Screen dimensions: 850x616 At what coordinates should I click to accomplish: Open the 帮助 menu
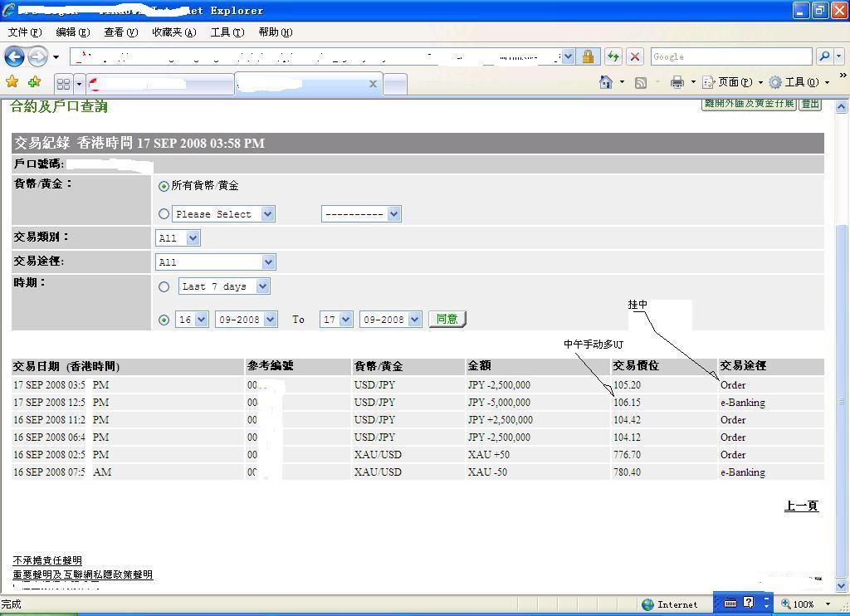tap(276, 32)
